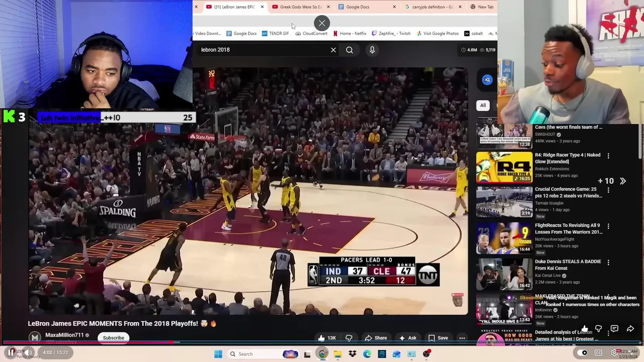Open the cobalt bookmark
Viewport: 644px width, 362px height.
(473, 34)
